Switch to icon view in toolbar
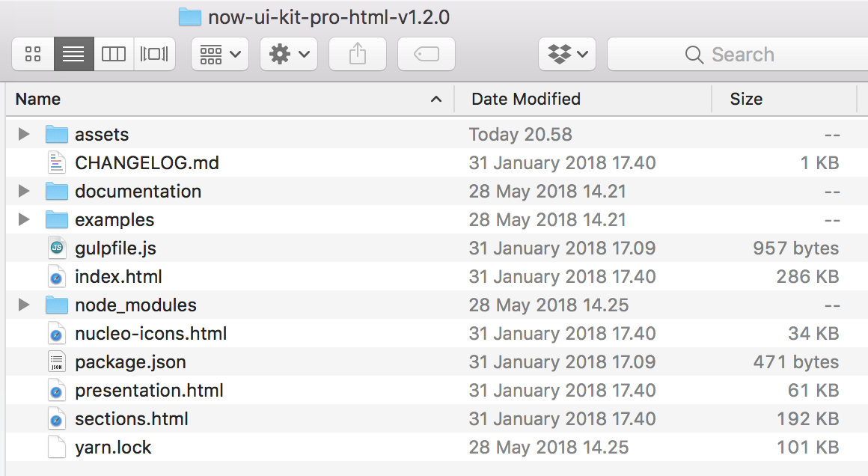Image resolution: width=868 pixels, height=476 pixels. (x=33, y=54)
